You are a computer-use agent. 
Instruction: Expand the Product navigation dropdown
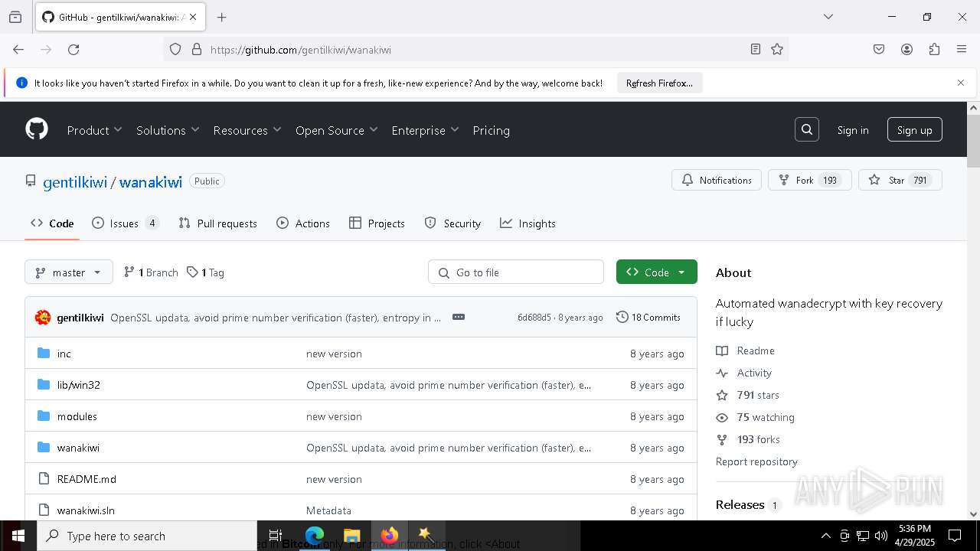(95, 130)
